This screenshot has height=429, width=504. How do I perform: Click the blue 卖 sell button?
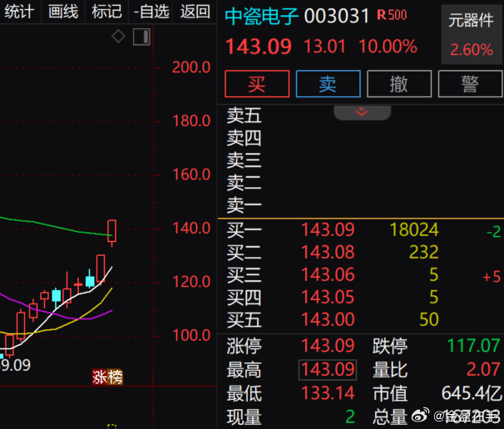[x=328, y=84]
